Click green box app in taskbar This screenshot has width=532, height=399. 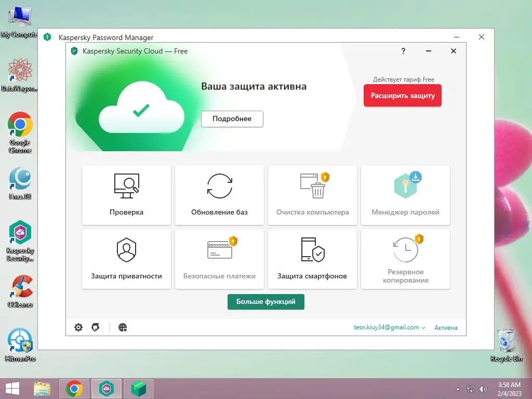click(138, 389)
